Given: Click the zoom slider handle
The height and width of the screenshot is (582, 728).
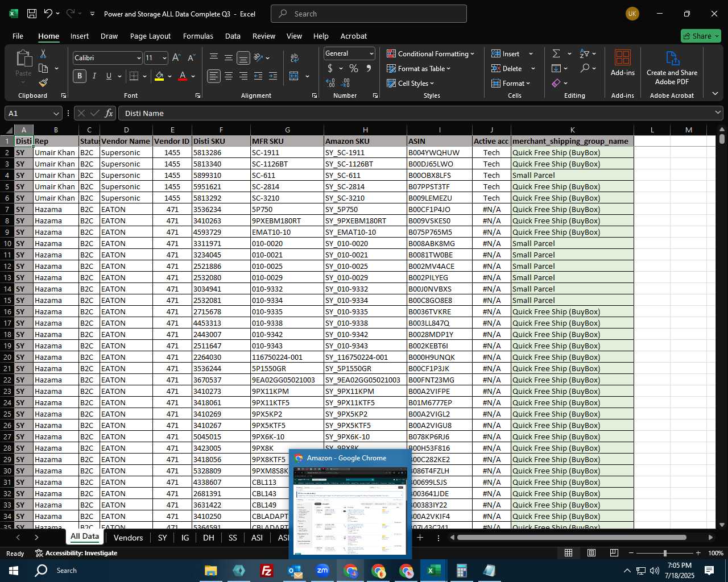Looking at the screenshot, I should coord(665,553).
